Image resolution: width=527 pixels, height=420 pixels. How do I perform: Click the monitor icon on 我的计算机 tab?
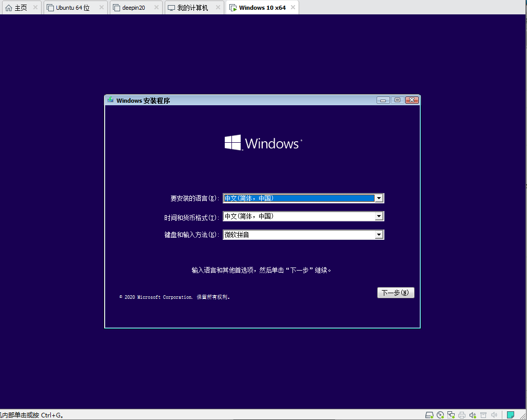(171, 8)
